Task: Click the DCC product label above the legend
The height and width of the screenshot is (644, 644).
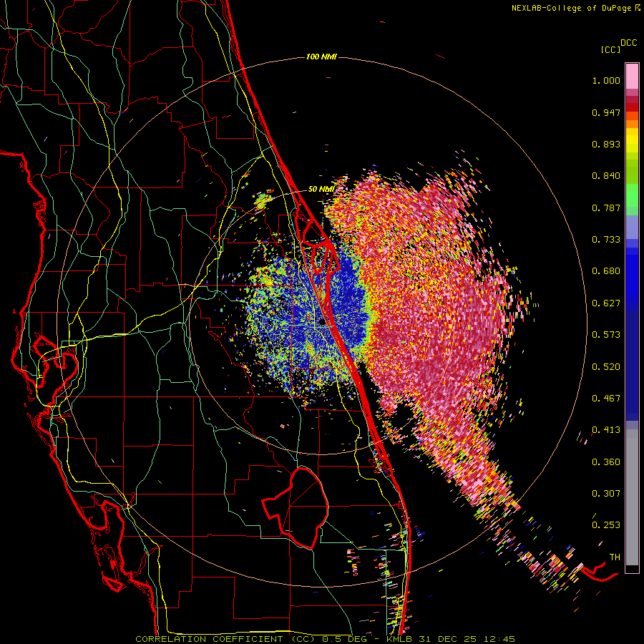Action: click(x=629, y=43)
